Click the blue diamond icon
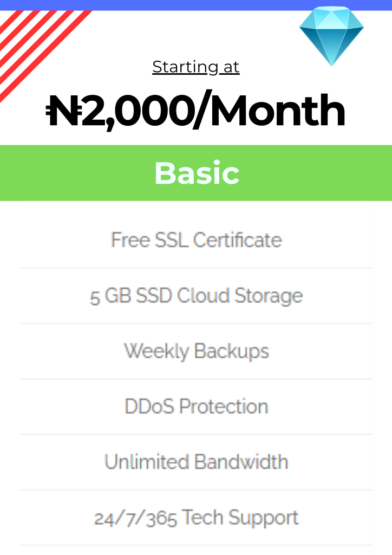 pyautogui.click(x=331, y=35)
